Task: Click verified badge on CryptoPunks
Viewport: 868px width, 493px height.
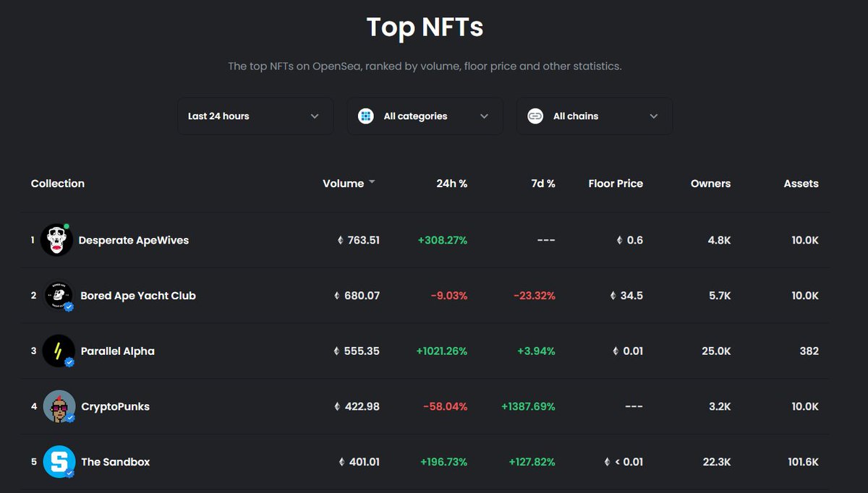Action: [70, 418]
